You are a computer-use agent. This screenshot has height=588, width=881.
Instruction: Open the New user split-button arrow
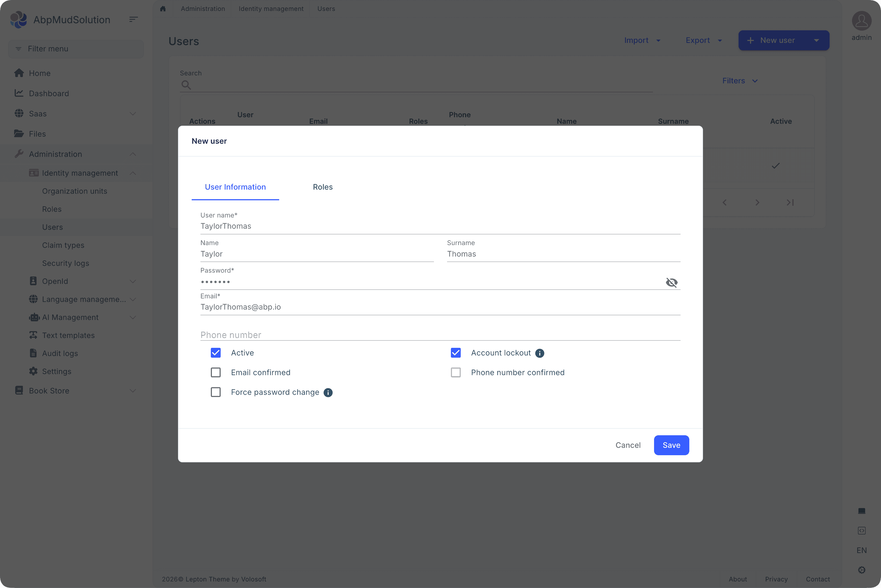816,40
